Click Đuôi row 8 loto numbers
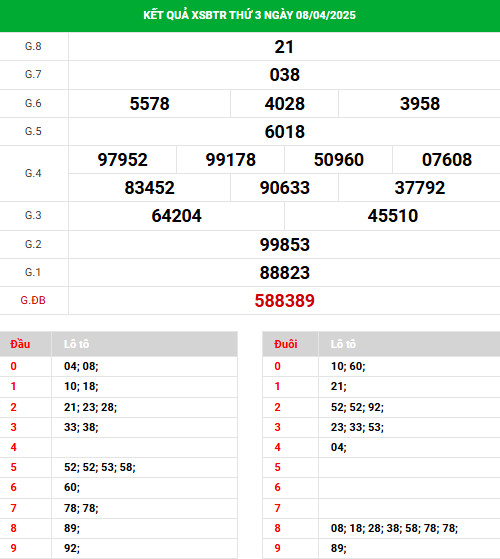The height and width of the screenshot is (559, 500). (394, 528)
